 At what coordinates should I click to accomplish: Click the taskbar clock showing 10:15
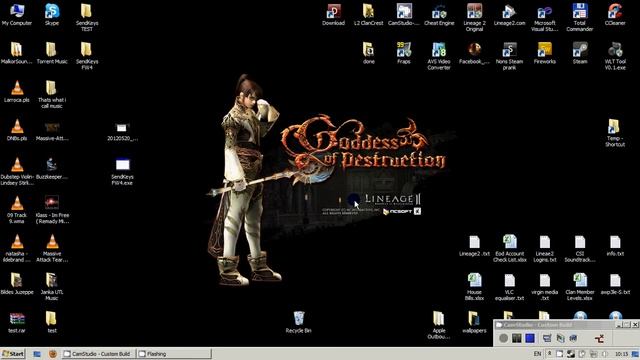click(x=621, y=354)
